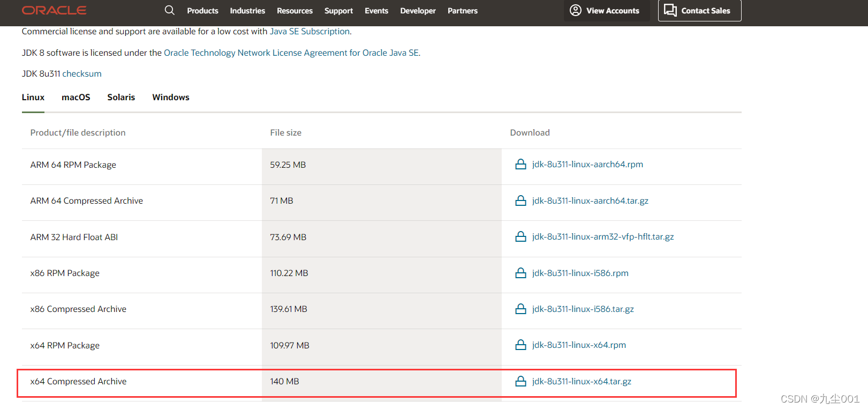Switch to the Solaris tab
This screenshot has width=868, height=409.
click(121, 97)
